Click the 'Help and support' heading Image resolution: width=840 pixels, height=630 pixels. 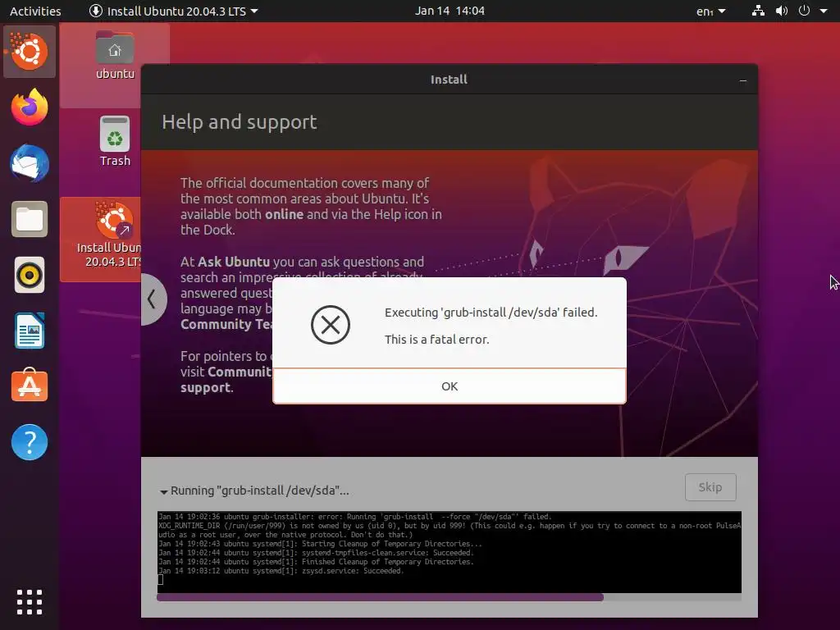point(239,122)
